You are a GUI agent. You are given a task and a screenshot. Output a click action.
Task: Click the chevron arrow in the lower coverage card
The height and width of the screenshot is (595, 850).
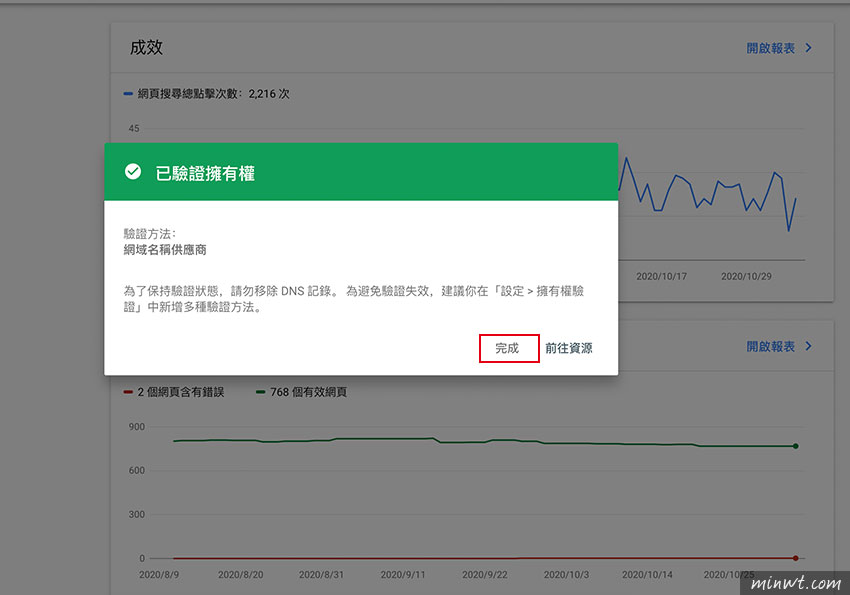pyautogui.click(x=809, y=346)
